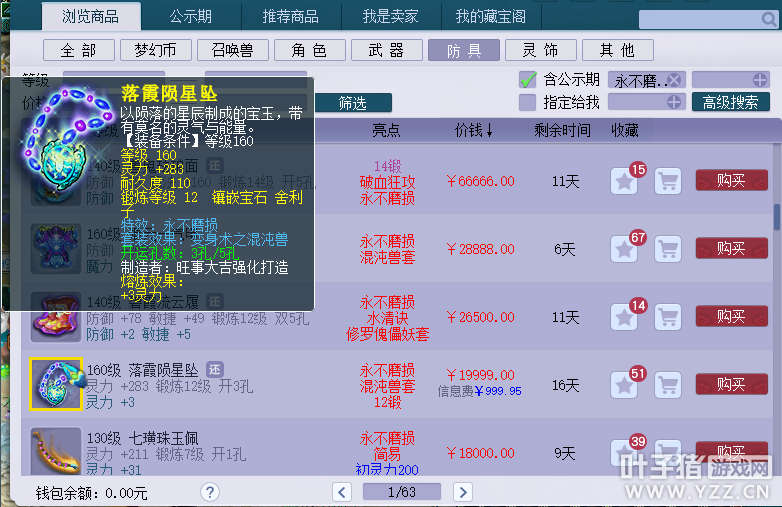The width and height of the screenshot is (782, 507).
Task: Select the 其他 category
Action: pos(617,50)
